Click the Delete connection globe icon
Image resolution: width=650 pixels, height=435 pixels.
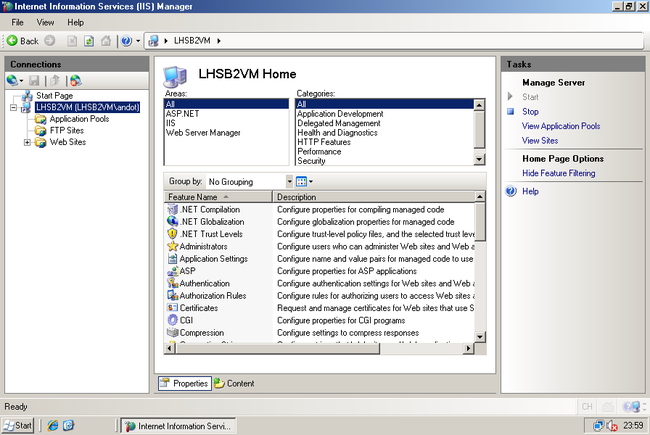[75, 80]
